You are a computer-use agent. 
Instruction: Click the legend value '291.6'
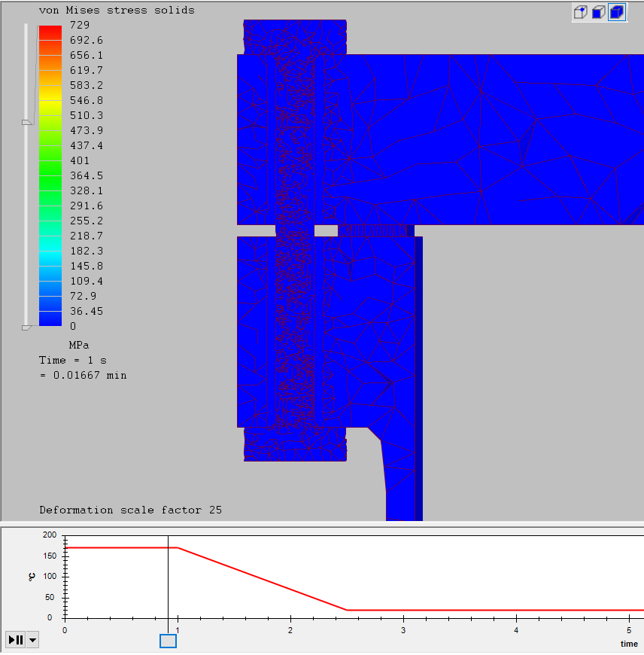tap(87, 206)
